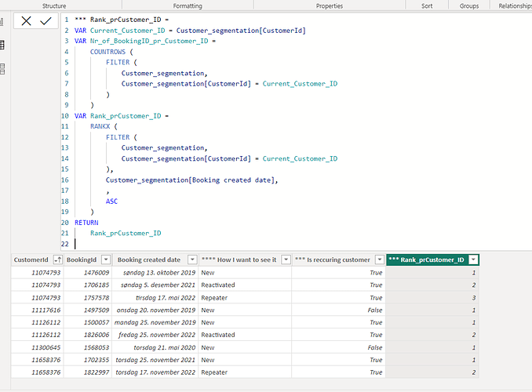This screenshot has width=532, height=392.
Task: Select date cell onsdag 20. november 2019
Action: (x=156, y=310)
